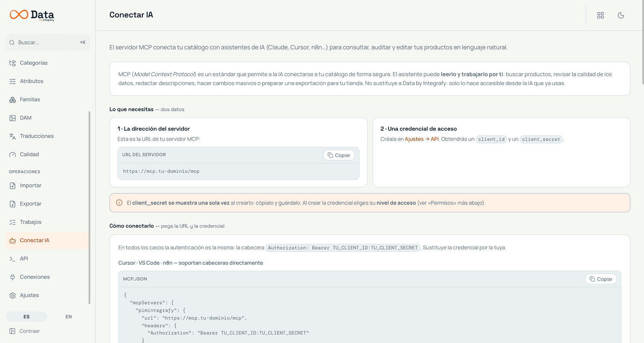The height and width of the screenshot is (343, 644).
Task: Click the Categorías tree icon in sidebar
Action: (12, 63)
